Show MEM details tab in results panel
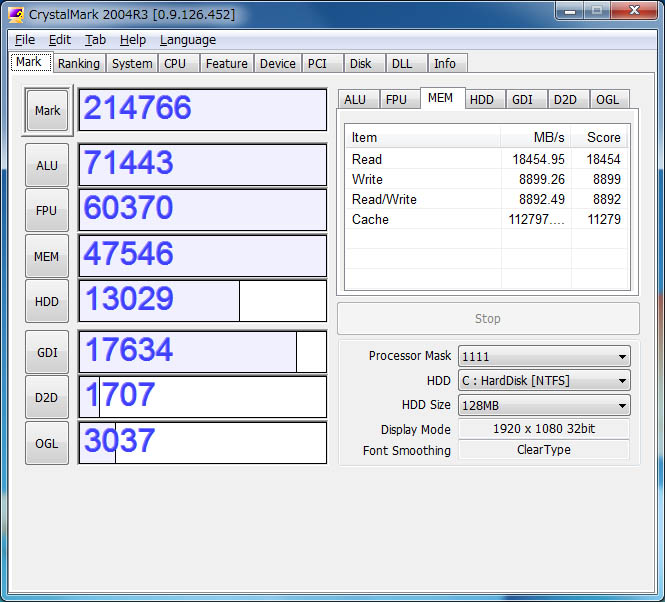 pyautogui.click(x=441, y=98)
